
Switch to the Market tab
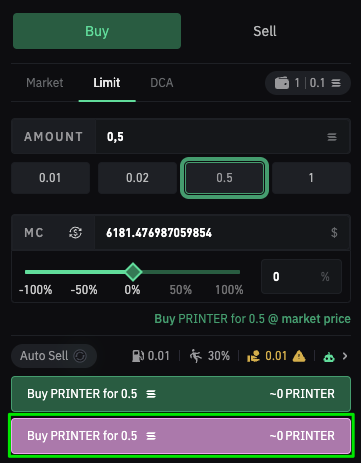[45, 83]
